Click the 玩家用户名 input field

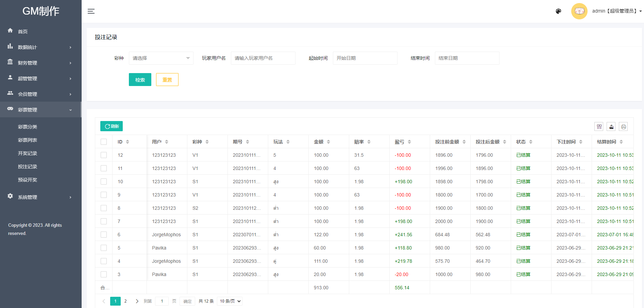point(263,58)
